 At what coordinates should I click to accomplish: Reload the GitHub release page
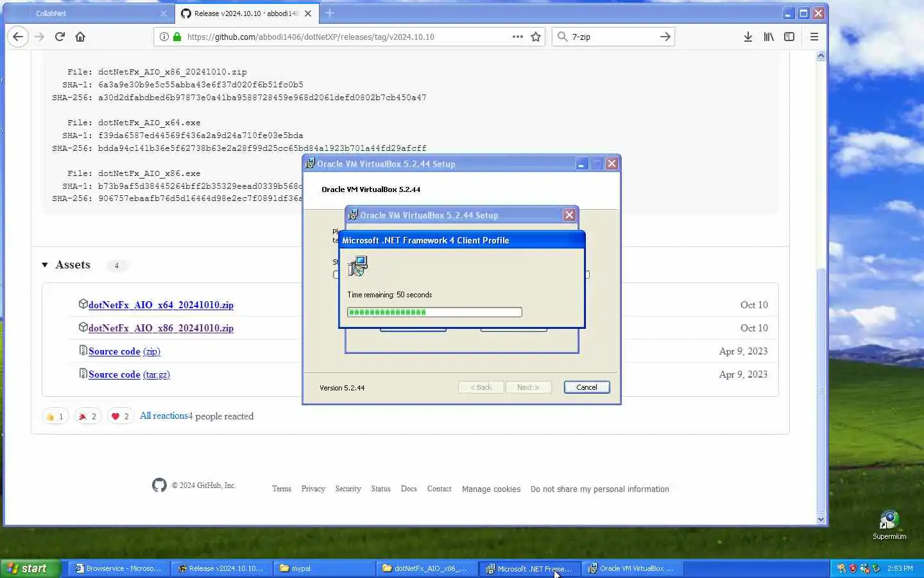coord(60,37)
